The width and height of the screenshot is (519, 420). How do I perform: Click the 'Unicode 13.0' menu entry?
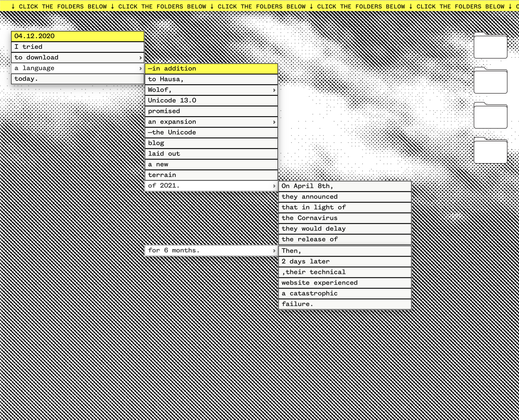pos(211,101)
